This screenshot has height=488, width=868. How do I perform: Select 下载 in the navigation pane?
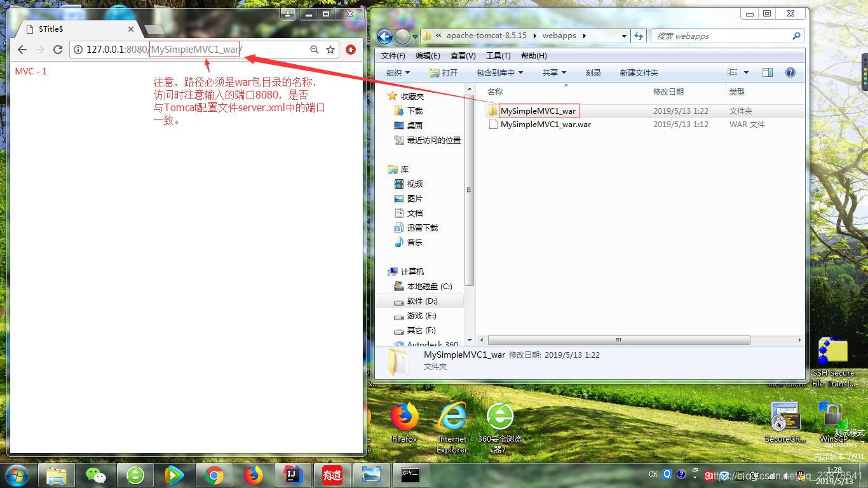tap(408, 111)
